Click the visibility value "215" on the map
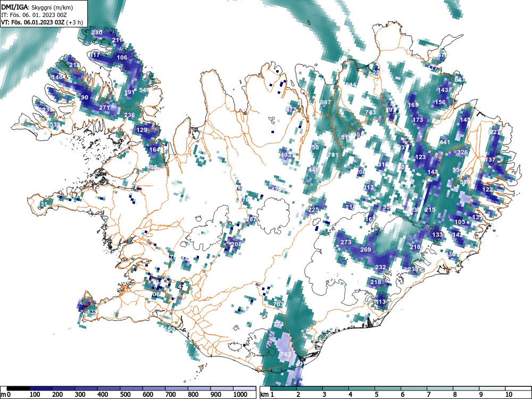532x399 pixels. click(x=430, y=210)
